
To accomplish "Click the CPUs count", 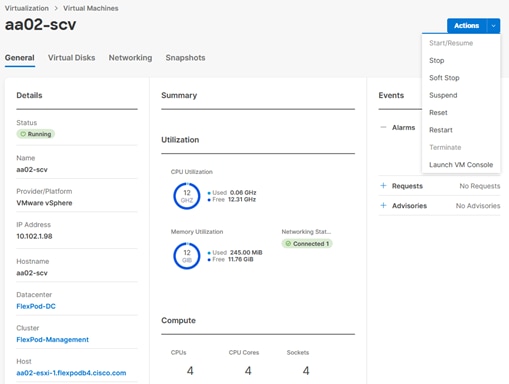I will click(x=190, y=371).
